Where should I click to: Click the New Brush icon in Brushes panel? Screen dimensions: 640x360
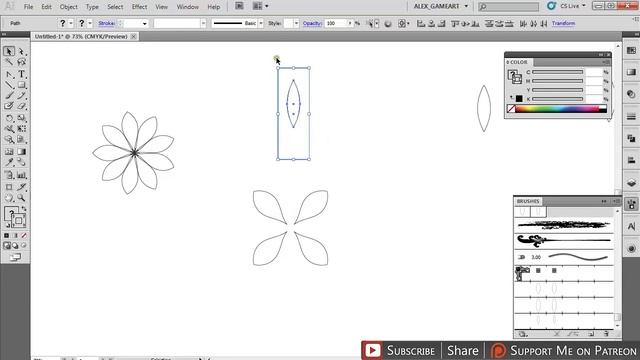[x=591, y=334]
